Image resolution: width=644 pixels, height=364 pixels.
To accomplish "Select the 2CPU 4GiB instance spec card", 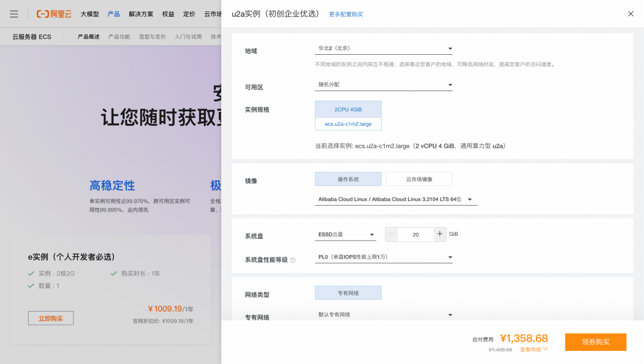I will click(x=348, y=116).
